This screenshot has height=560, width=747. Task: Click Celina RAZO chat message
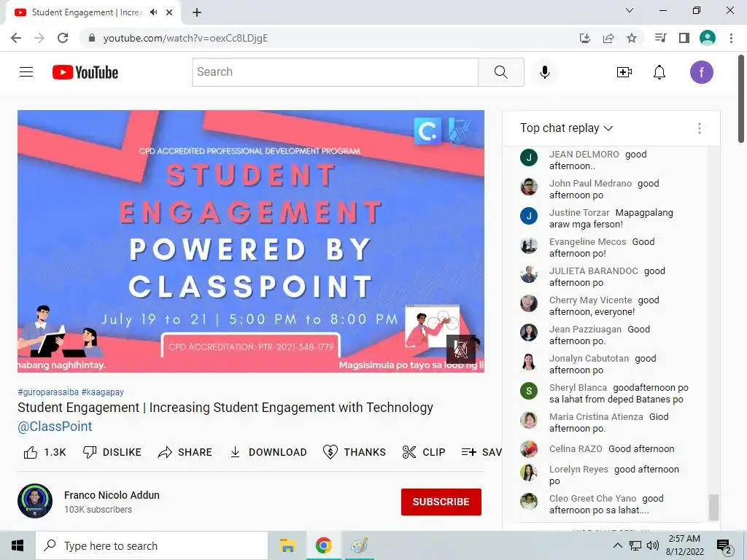click(x=641, y=448)
